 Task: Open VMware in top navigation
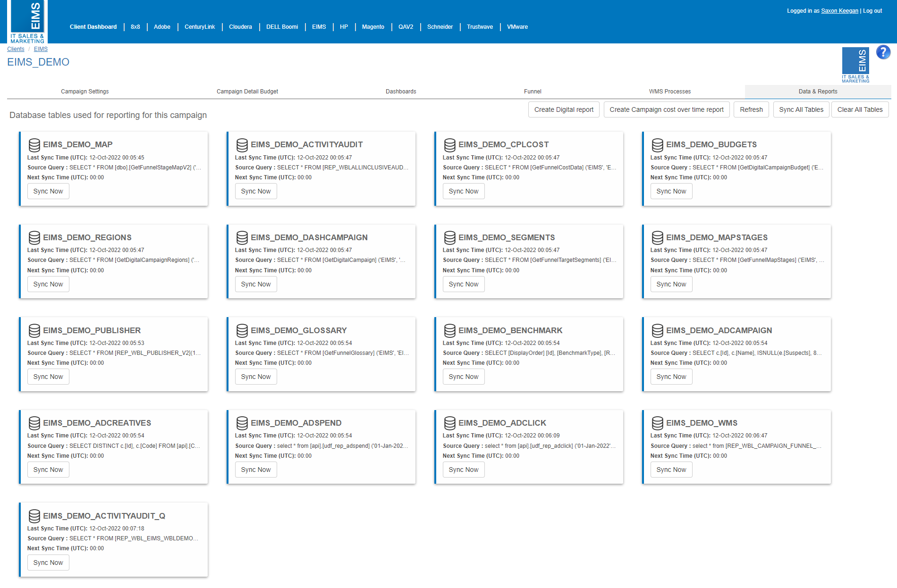[517, 27]
